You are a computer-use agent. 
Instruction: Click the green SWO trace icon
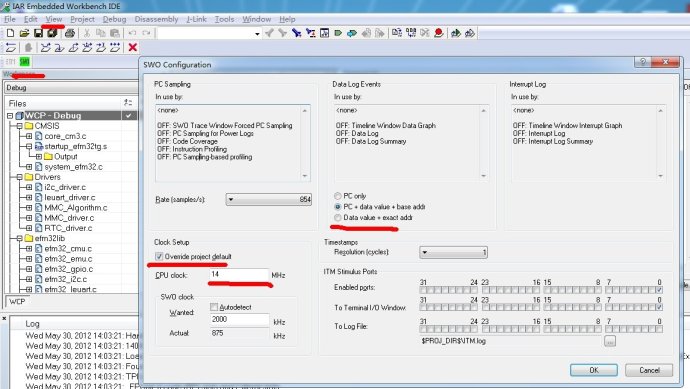[25, 62]
